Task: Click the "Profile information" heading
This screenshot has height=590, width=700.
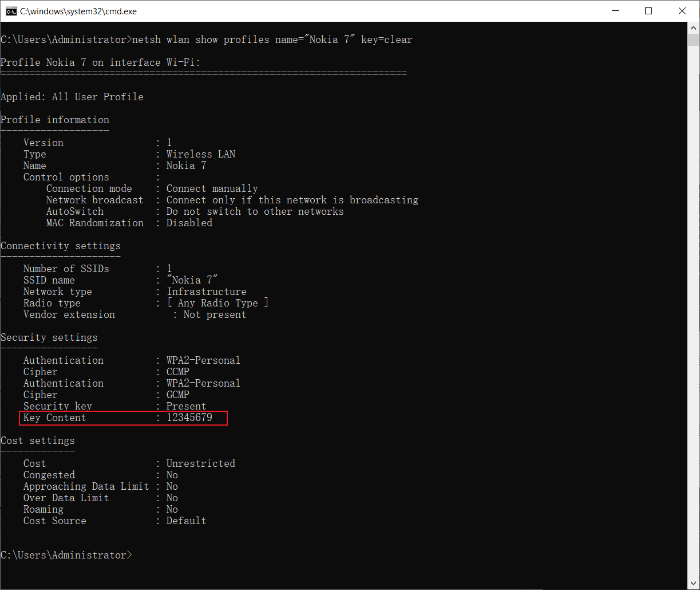Action: click(x=55, y=120)
